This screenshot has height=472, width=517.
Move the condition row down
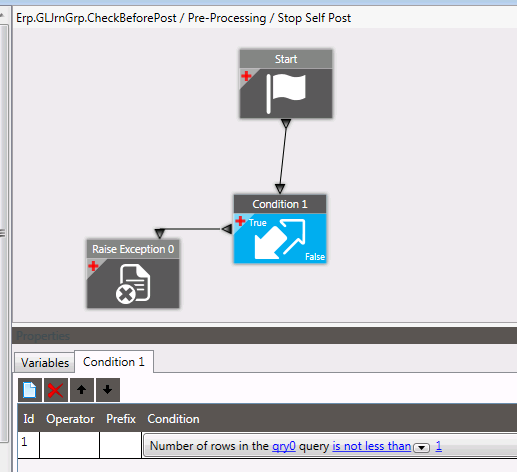pos(108,390)
